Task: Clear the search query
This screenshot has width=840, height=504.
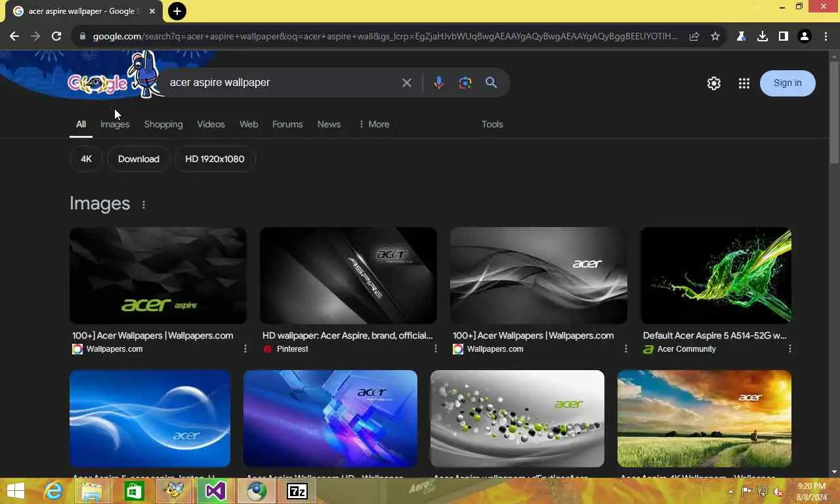Action: [407, 83]
